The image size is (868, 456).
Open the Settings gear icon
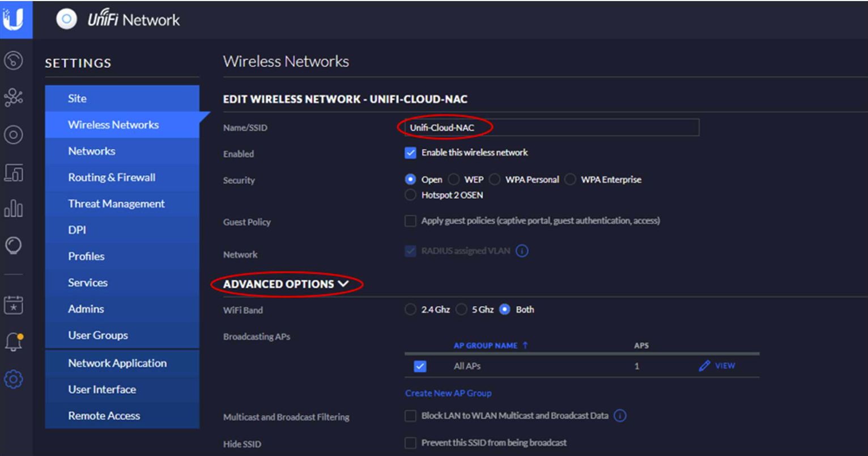pos(14,379)
